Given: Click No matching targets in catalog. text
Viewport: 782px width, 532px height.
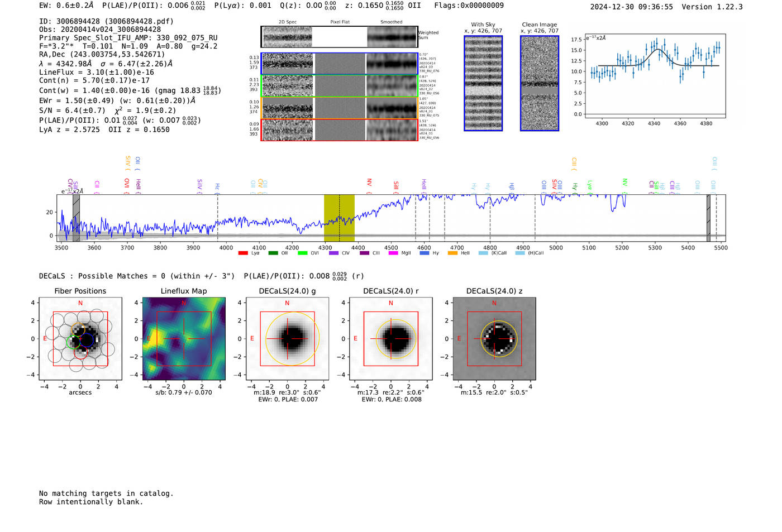Looking at the screenshot, I should tap(106, 493).
